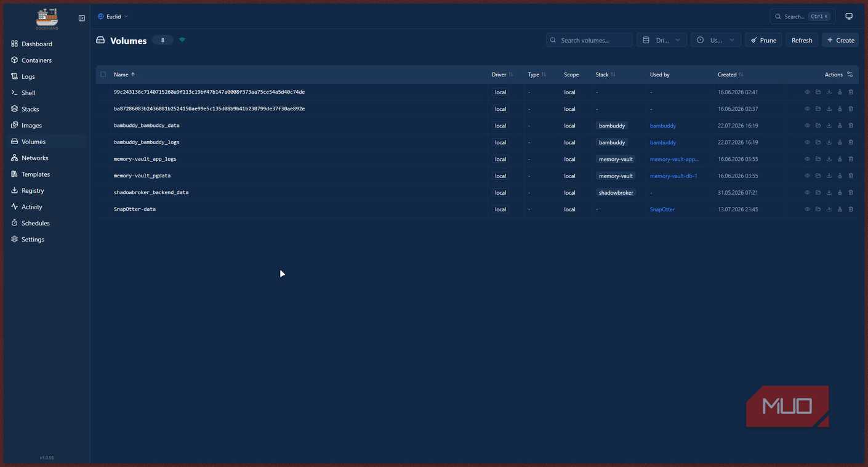This screenshot has width=868, height=467.
Task: Clone the shadowbroker_backend_data volume with its stamp icon
Action: point(840,192)
